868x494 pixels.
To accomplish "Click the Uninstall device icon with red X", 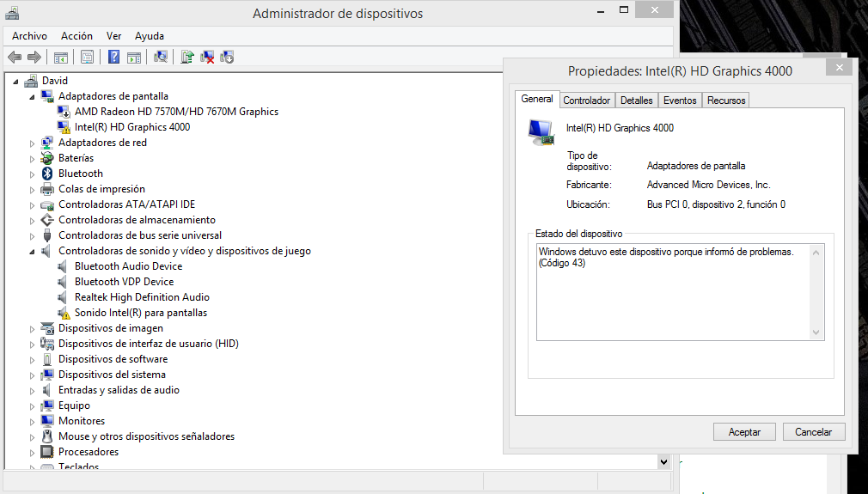I will pos(207,57).
